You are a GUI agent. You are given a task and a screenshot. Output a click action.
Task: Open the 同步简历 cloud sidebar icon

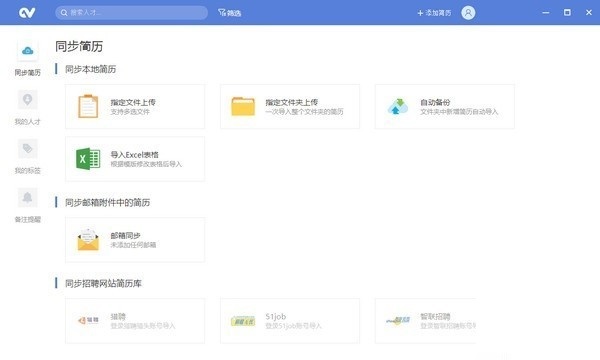tap(28, 50)
